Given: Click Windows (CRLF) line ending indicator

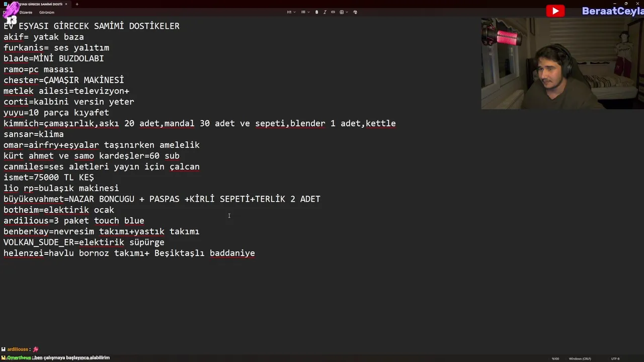Looking at the screenshot, I should click(580, 358).
